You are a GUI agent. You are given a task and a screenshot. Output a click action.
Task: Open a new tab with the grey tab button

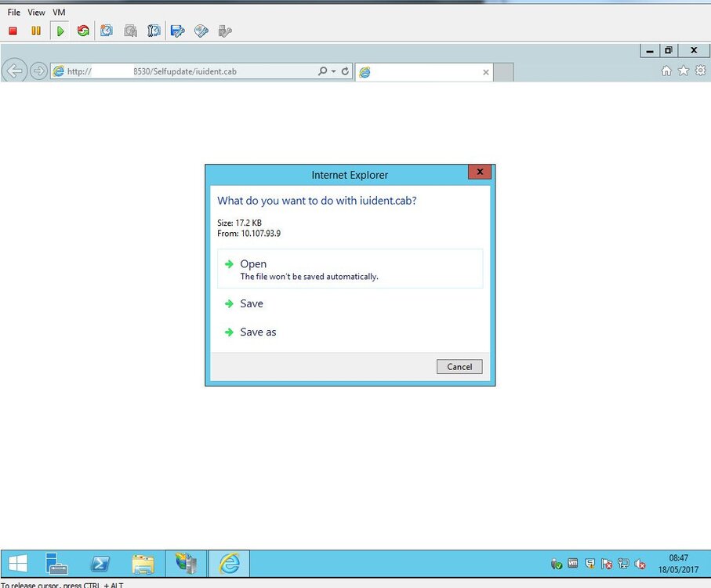503,72
